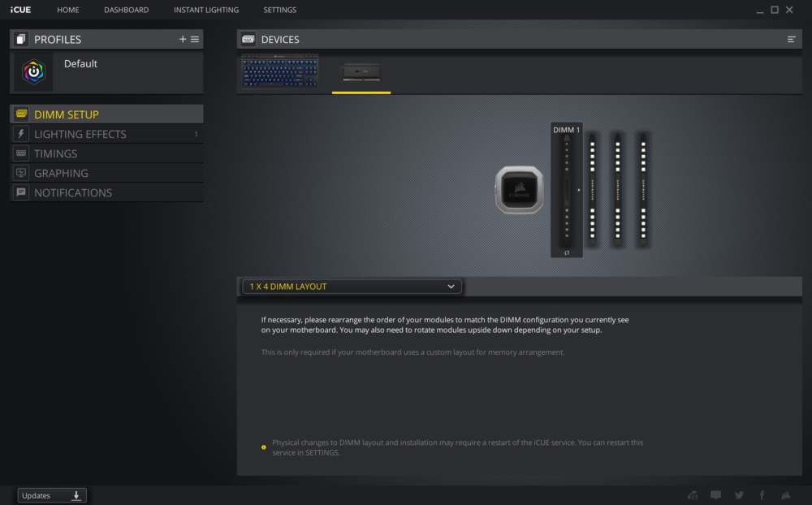Close the iCUE window
The image size is (812, 505).
tap(789, 10)
